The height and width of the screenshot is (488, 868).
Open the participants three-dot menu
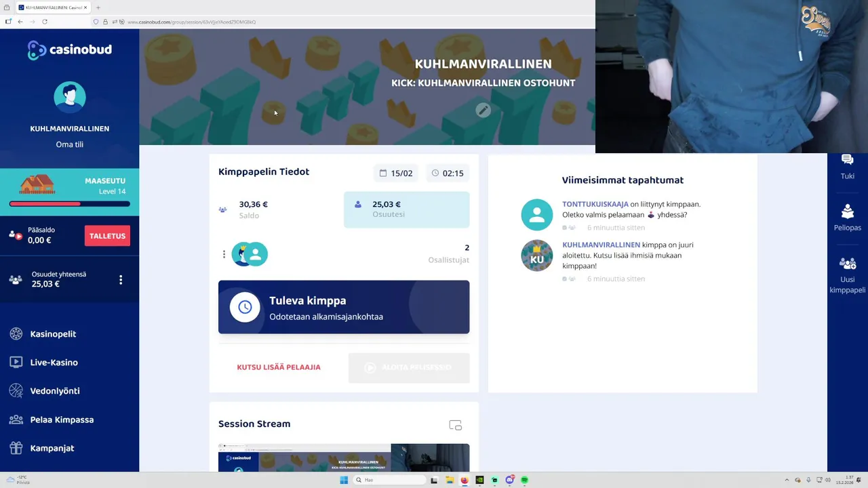(x=224, y=254)
